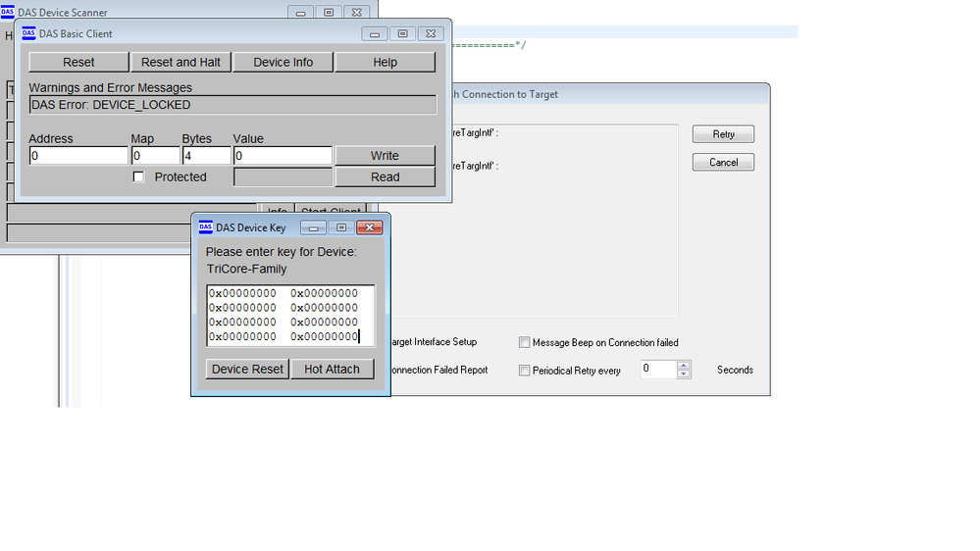Click Retry in the Connection to Target dialog

coord(723,134)
